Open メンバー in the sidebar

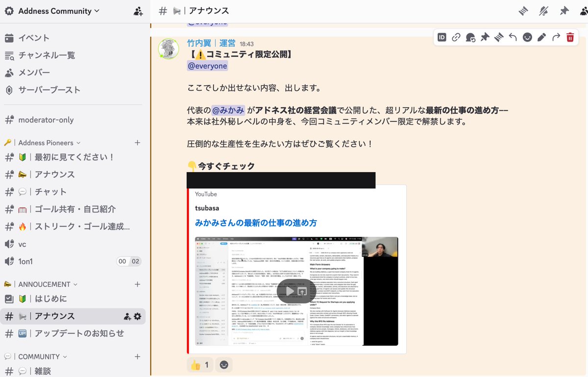tap(73, 73)
